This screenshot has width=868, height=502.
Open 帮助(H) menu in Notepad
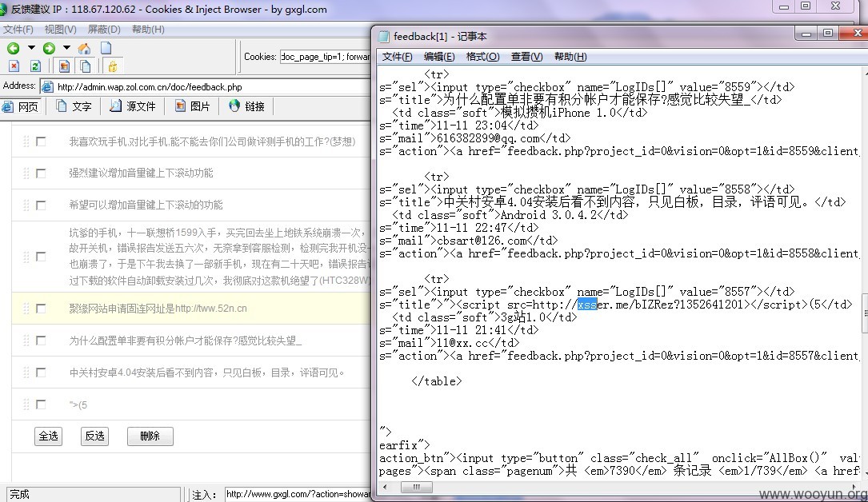[570, 57]
